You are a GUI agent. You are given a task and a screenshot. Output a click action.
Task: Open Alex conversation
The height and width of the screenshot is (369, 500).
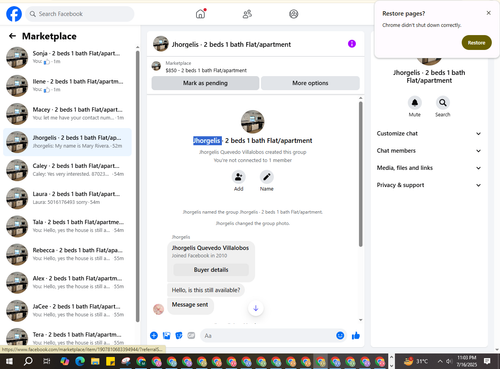pyautogui.click(x=68, y=282)
